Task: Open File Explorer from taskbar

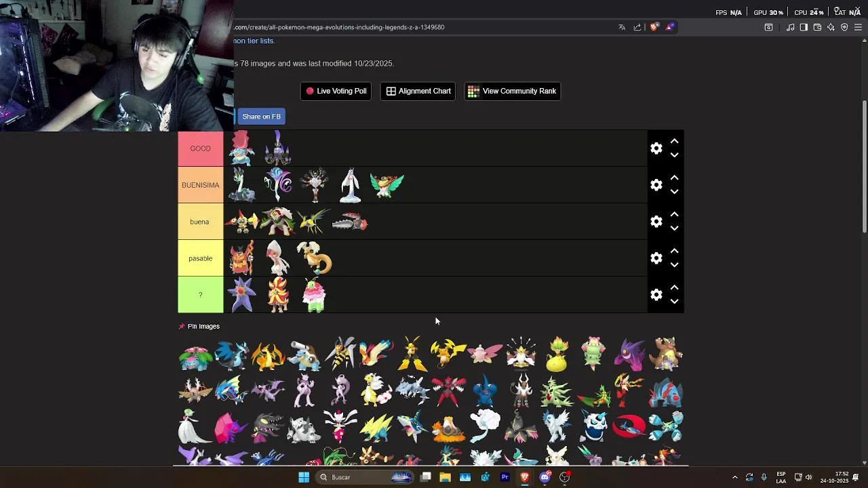Action: pyautogui.click(x=445, y=477)
